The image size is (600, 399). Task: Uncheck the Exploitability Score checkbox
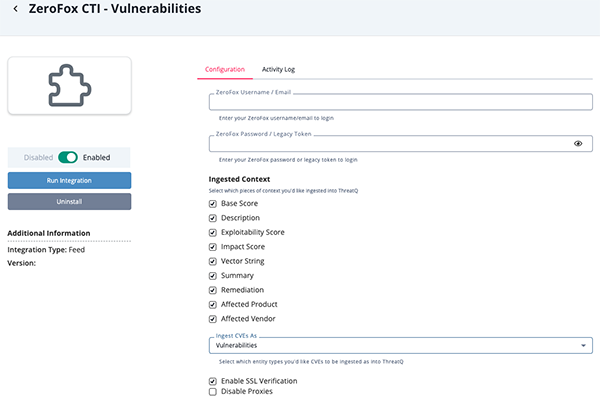click(x=213, y=233)
